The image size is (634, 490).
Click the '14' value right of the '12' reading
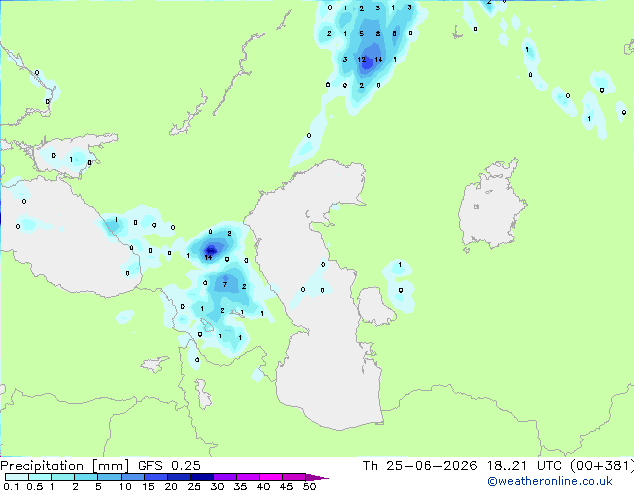pos(378,60)
